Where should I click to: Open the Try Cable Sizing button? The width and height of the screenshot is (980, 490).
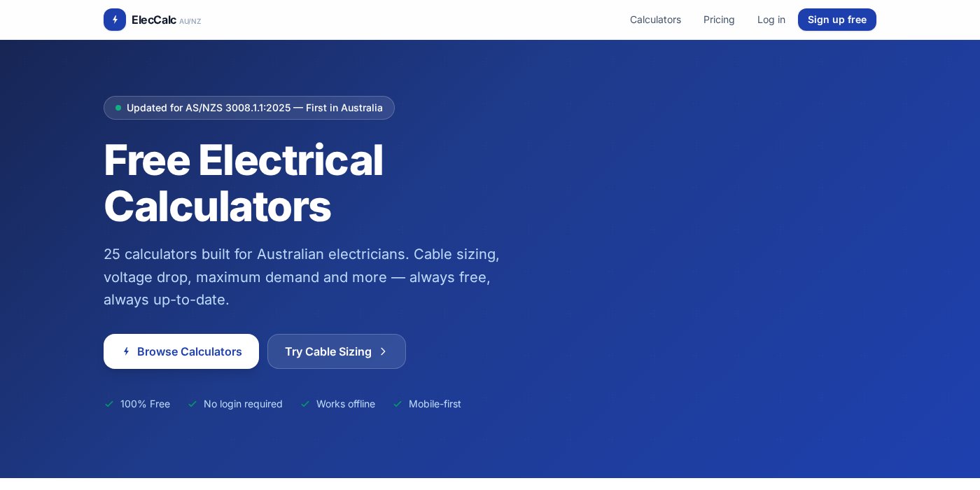(x=329, y=351)
